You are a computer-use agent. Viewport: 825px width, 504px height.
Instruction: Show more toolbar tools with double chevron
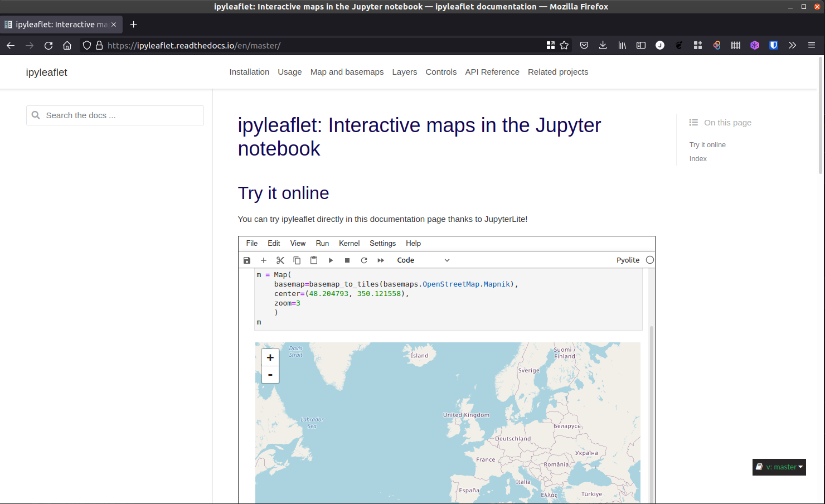click(x=793, y=46)
